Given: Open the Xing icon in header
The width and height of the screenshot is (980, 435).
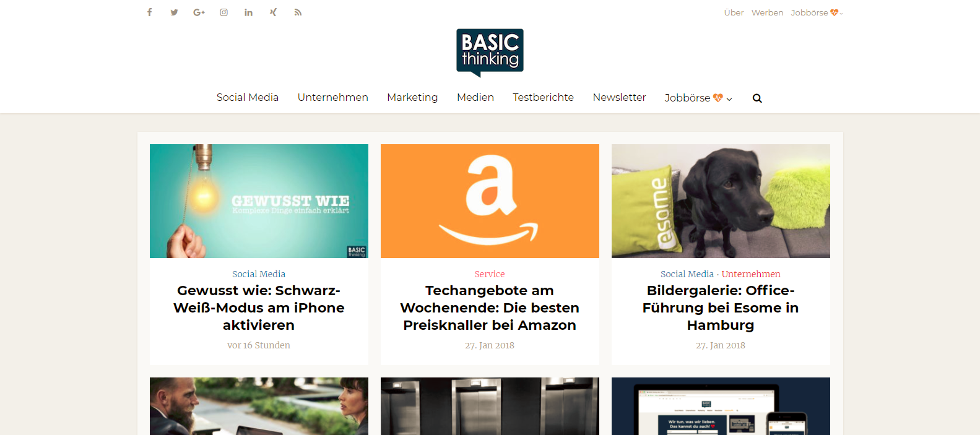Looking at the screenshot, I should pos(273,12).
